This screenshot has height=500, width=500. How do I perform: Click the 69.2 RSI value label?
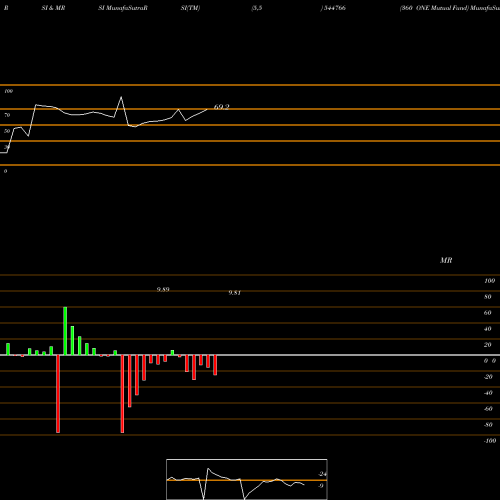pyautogui.click(x=221, y=107)
